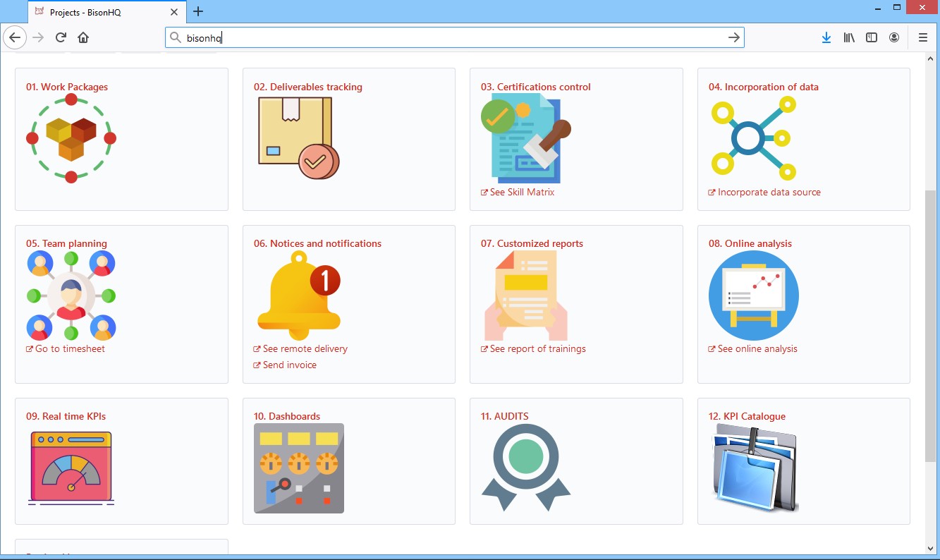Screen dimensions: 940x560
Task: Open the Online analysis chart icon
Action: [753, 296]
